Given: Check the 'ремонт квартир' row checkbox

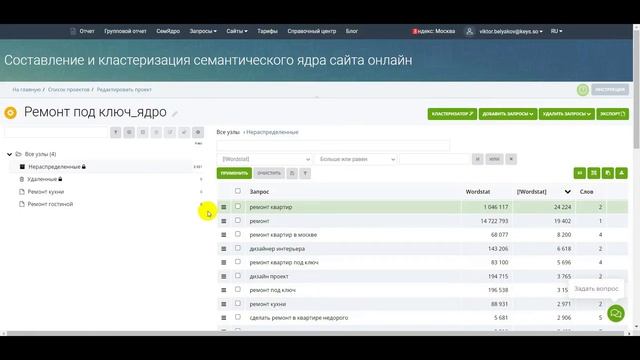Looking at the screenshot, I should [x=238, y=207].
